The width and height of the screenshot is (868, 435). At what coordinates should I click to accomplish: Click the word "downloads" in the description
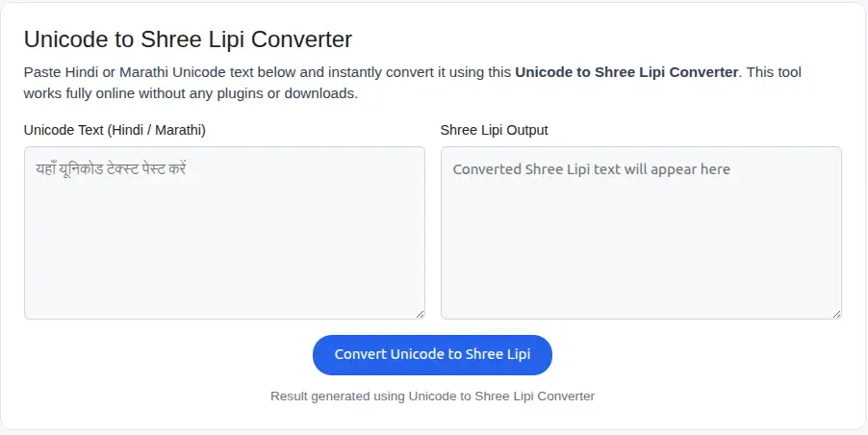point(323,93)
